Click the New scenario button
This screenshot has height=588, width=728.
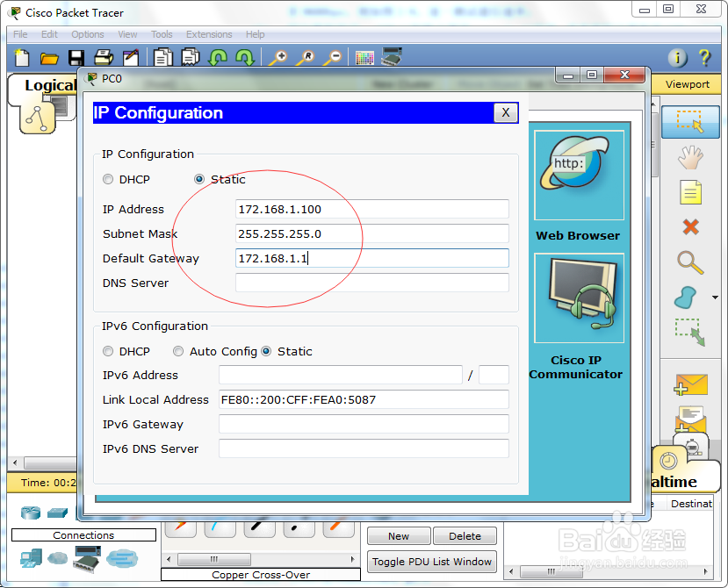pyautogui.click(x=399, y=536)
